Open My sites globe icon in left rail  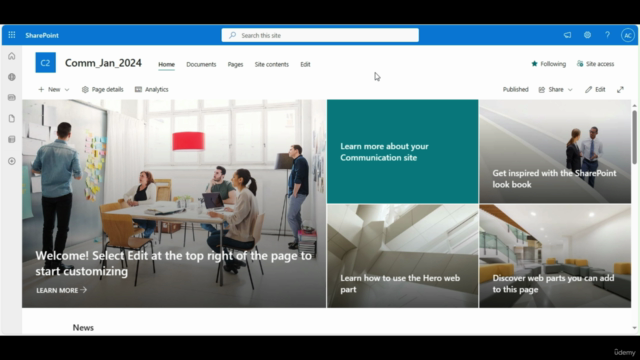(12, 77)
